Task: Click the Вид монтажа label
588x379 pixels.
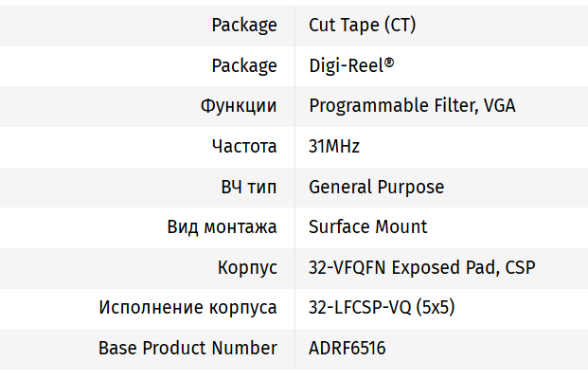Action: (x=222, y=227)
